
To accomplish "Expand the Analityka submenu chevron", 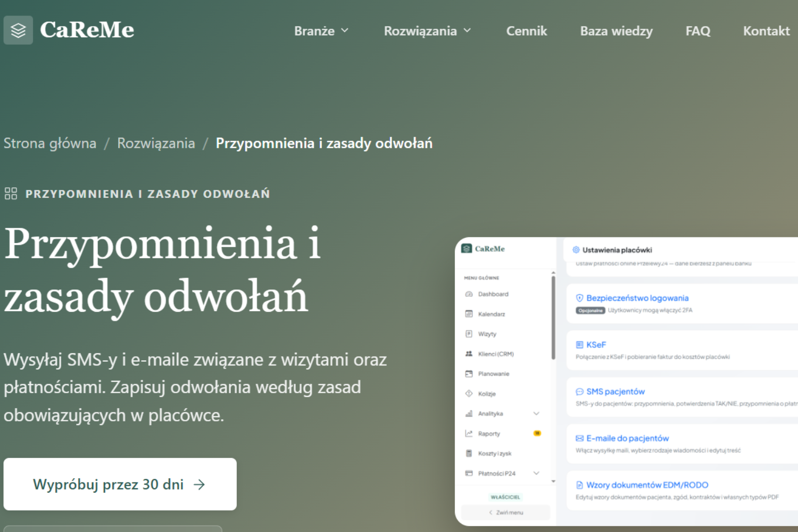I will [x=536, y=413].
